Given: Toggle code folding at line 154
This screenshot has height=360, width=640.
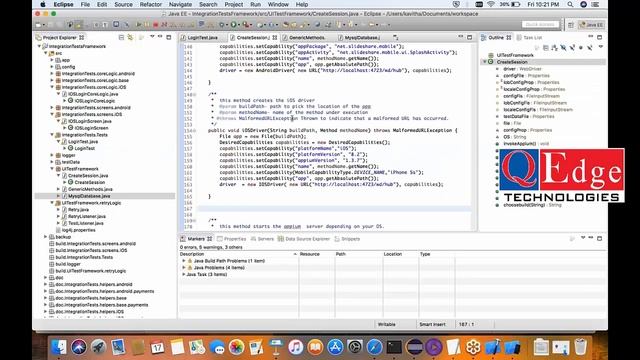Looking at the screenshot, I should pos(194,131).
